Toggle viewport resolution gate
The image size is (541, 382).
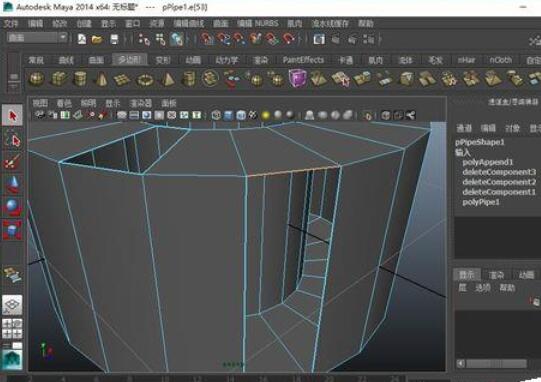point(147,115)
